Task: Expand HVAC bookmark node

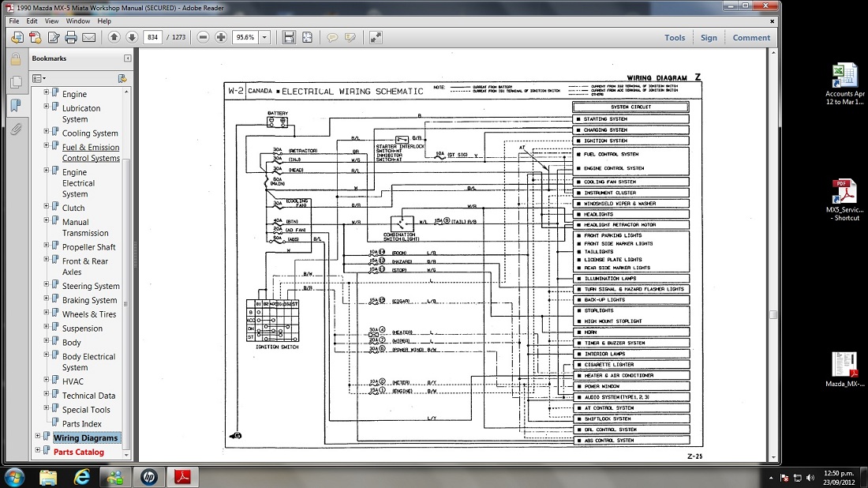Action: [47, 380]
